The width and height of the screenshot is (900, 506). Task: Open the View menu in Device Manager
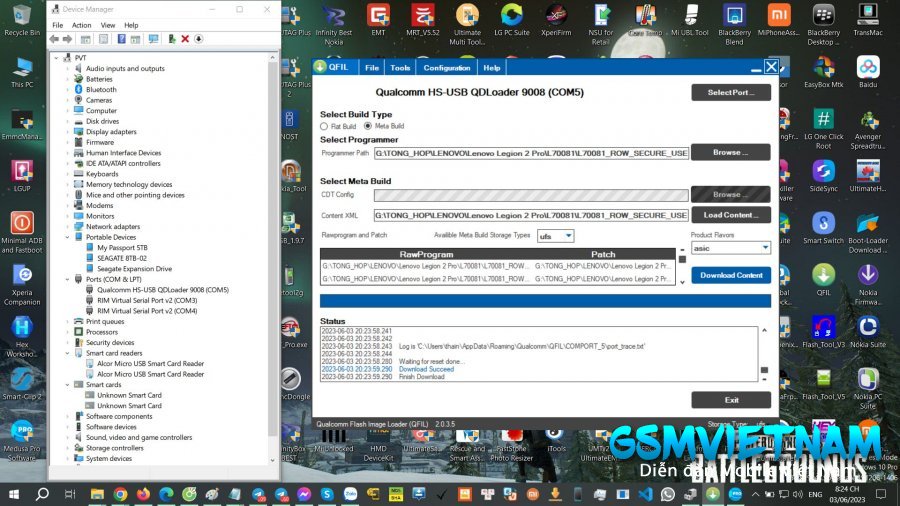point(108,25)
